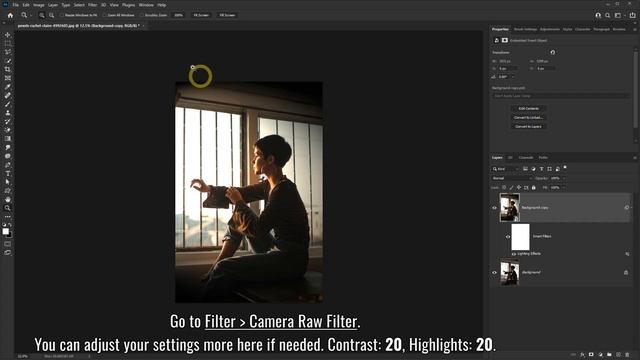640x360 pixels.
Task: Choose the Zoom In magnifier option
Action: 42,15
